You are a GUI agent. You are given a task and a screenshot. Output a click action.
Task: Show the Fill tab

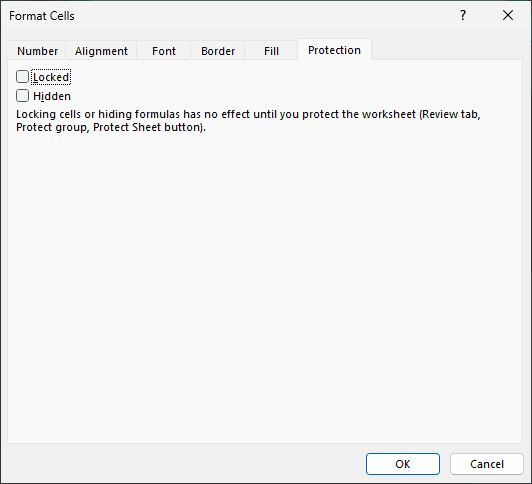pos(271,51)
